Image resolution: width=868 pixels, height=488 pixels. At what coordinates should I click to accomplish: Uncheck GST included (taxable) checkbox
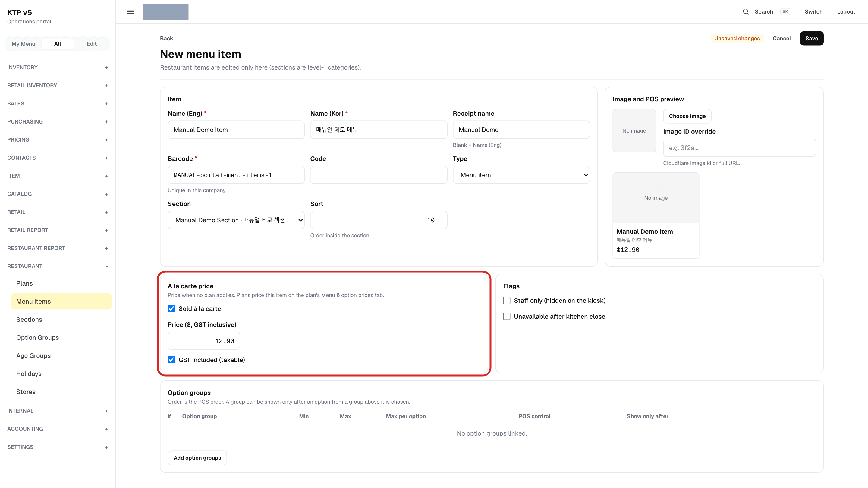(x=171, y=360)
